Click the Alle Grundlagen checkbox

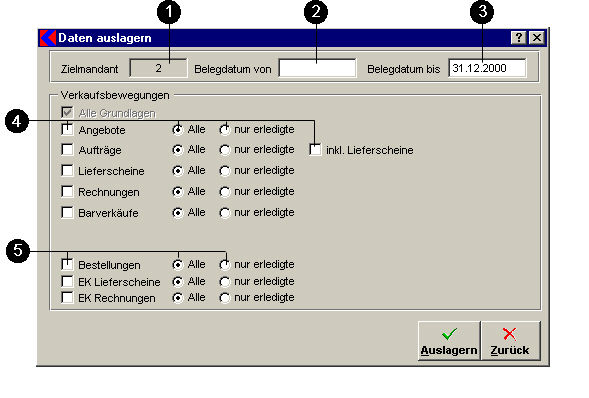click(x=67, y=112)
